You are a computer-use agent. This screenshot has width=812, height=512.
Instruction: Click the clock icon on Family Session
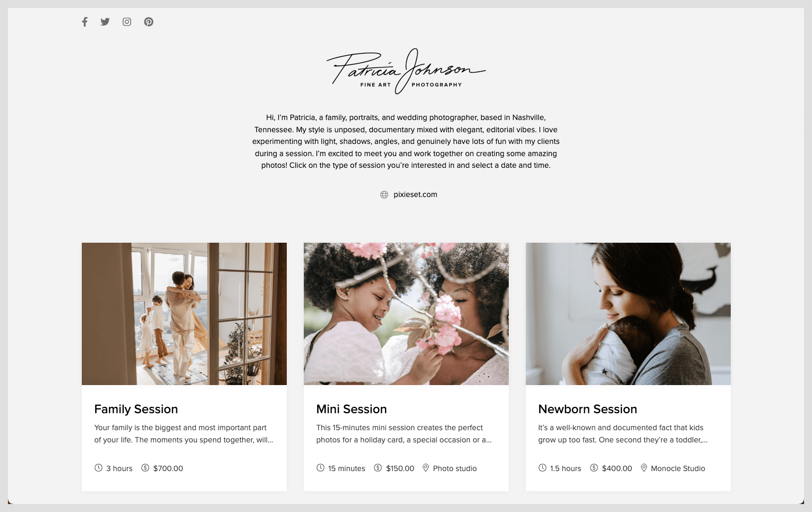point(98,468)
